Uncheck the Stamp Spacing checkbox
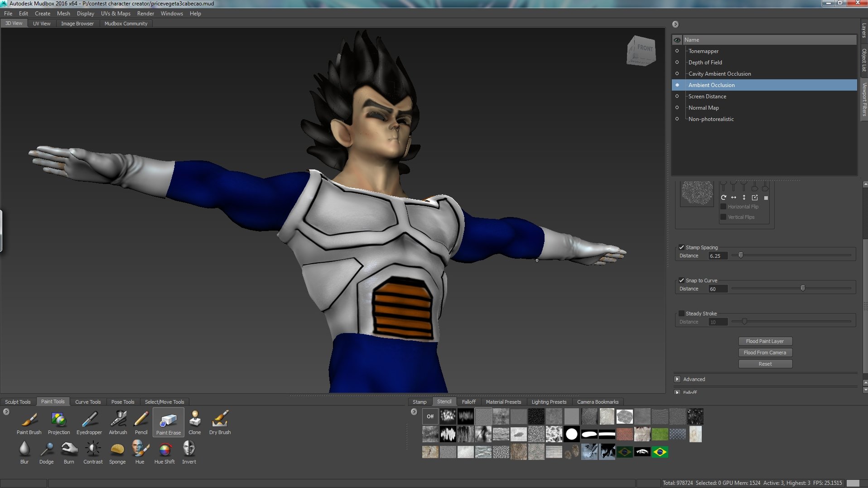 681,247
